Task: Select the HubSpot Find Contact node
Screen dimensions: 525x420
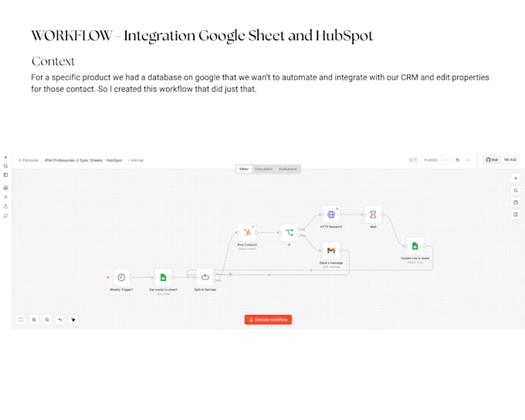Action: [247, 232]
